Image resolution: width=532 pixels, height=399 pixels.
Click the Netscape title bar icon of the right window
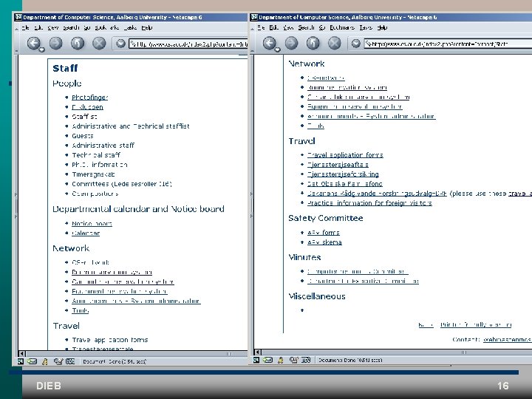click(x=254, y=17)
